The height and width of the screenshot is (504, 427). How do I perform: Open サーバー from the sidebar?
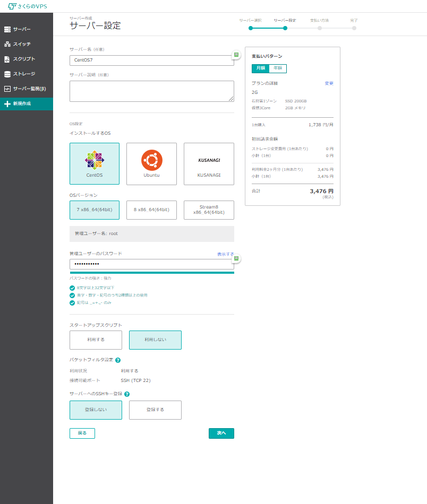[x=22, y=29]
